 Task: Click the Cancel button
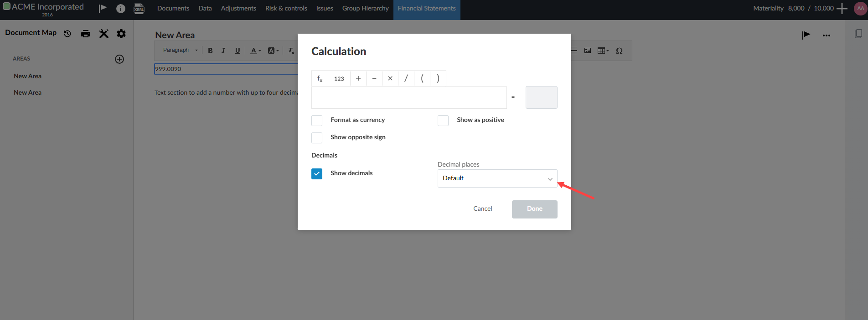[482, 209]
